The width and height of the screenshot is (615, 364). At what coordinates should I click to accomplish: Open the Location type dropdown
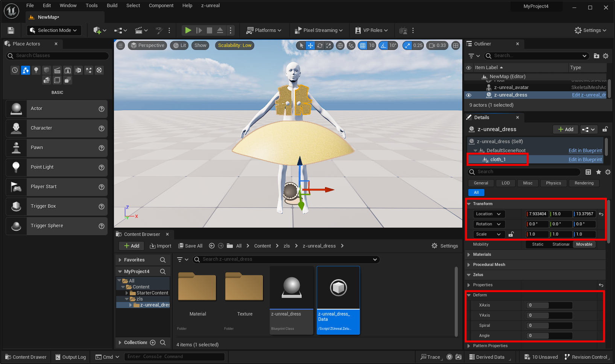point(489,214)
